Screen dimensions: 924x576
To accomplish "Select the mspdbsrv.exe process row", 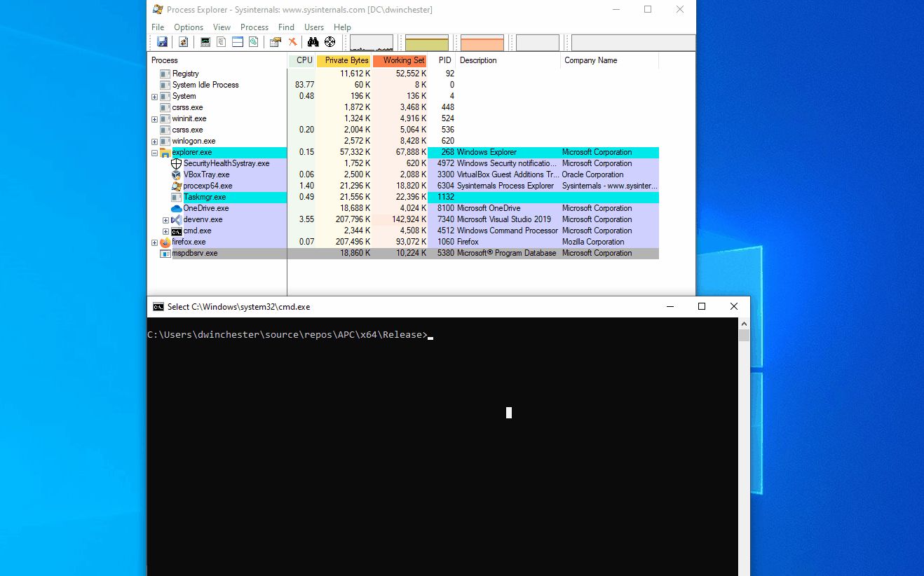I will (x=403, y=253).
